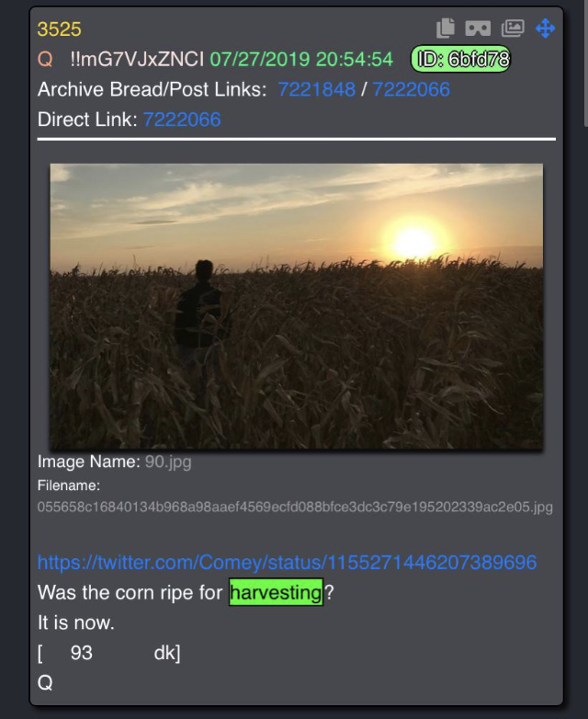Click the vertical scrollbar at right edge
This screenshot has width=588, height=719.
click(x=586, y=63)
